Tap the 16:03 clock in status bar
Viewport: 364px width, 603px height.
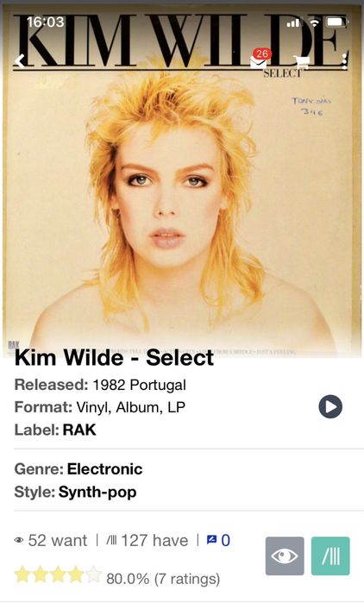click(46, 22)
